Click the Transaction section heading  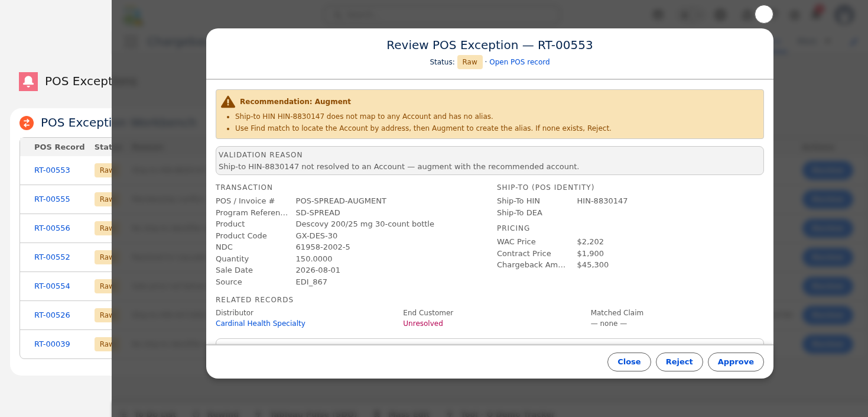(x=244, y=188)
